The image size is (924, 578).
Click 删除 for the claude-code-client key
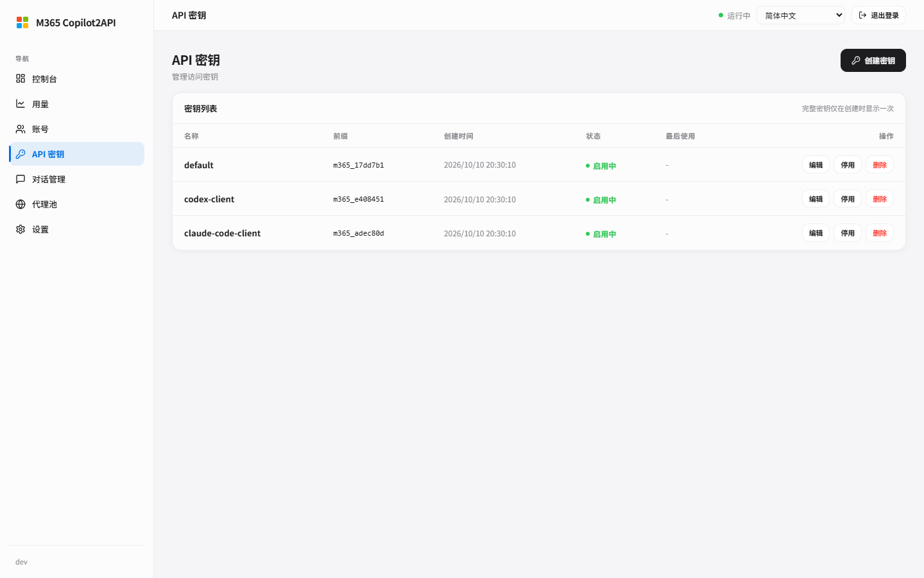(x=880, y=233)
